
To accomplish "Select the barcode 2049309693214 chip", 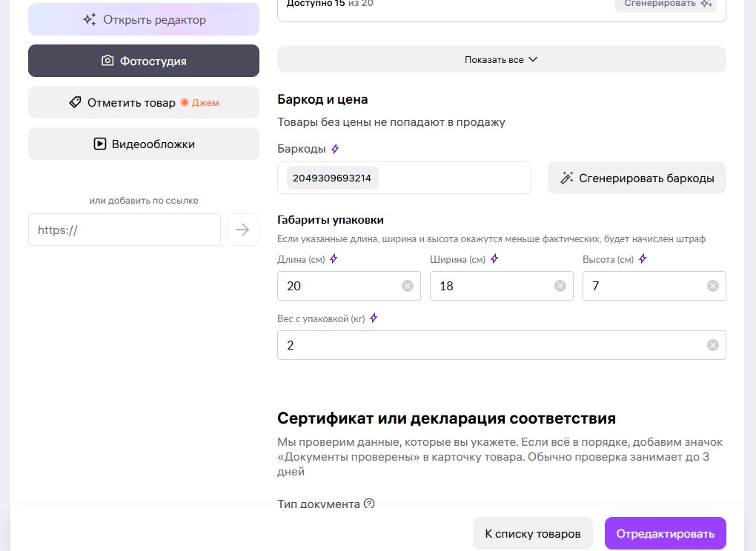I will click(x=333, y=178).
